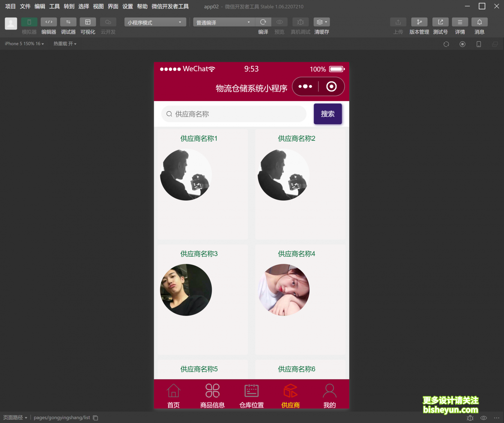Open the mini program mode dropdown
504x423 pixels.
click(x=155, y=22)
